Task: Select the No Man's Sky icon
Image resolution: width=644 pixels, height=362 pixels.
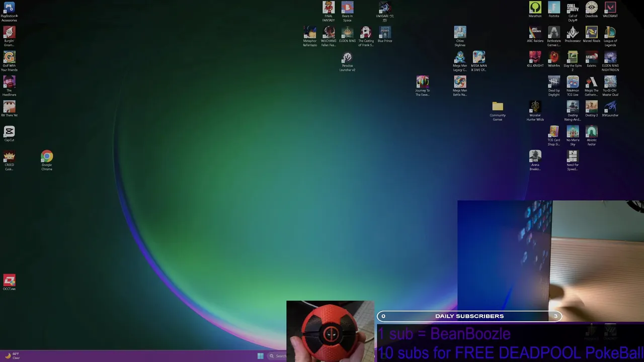Action: 573,136
